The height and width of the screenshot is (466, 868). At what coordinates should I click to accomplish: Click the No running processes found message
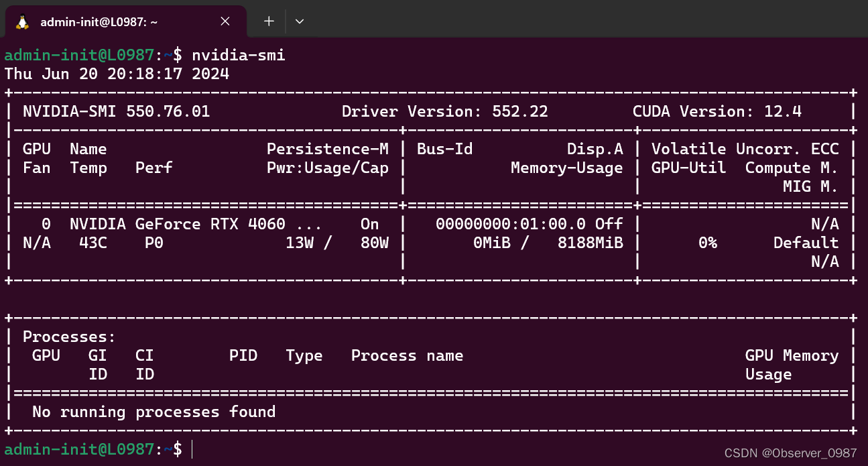coord(151,412)
